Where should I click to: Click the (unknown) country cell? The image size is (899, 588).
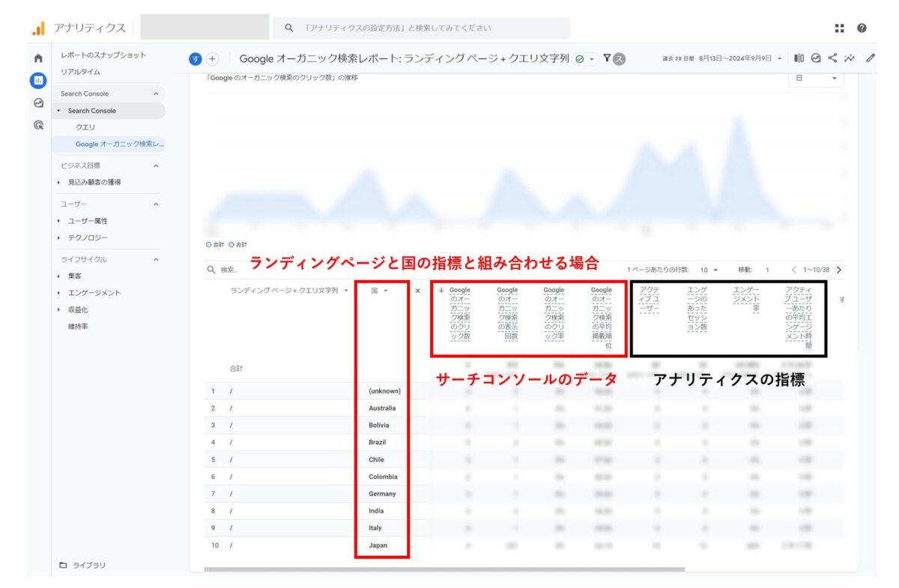pos(384,391)
